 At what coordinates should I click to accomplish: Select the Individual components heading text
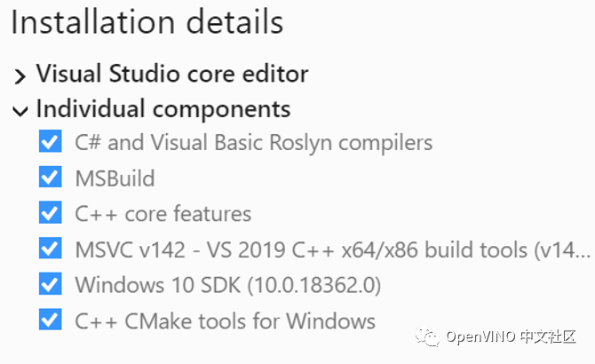tap(163, 109)
